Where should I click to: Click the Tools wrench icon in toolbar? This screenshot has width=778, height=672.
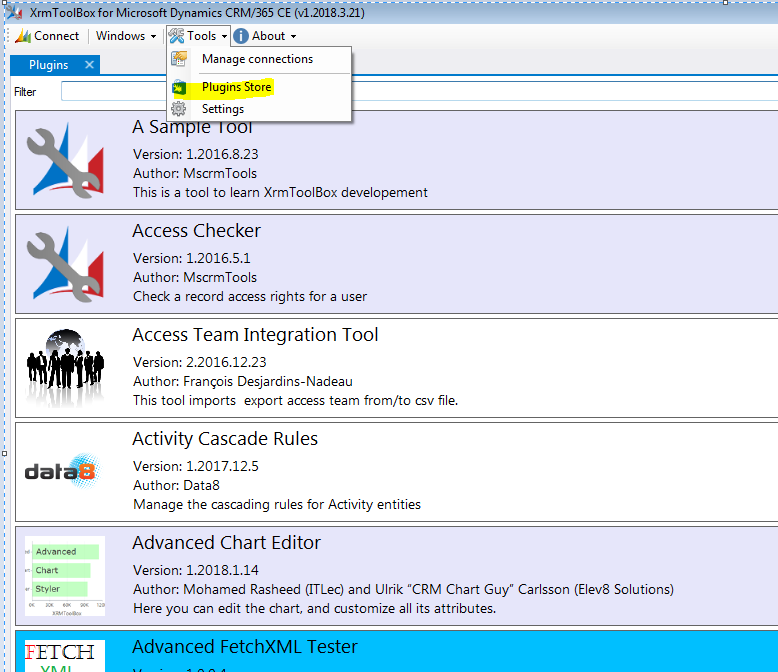tap(177, 36)
